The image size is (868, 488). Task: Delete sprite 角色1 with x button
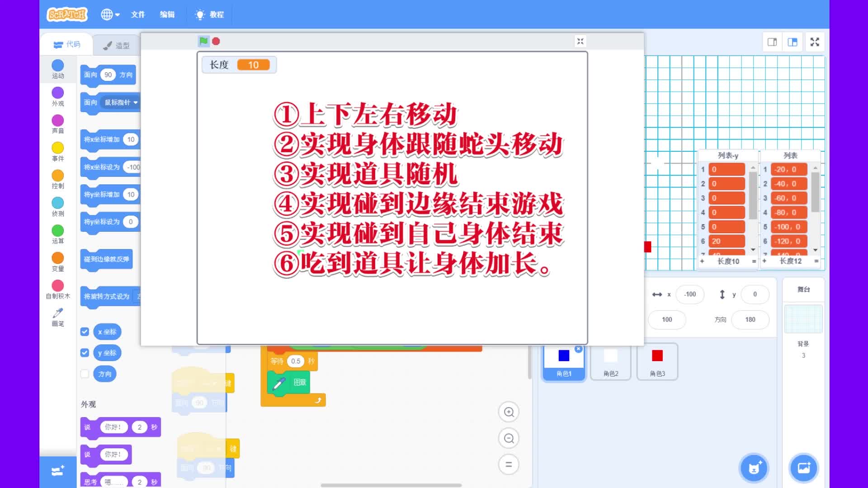pos(578,349)
